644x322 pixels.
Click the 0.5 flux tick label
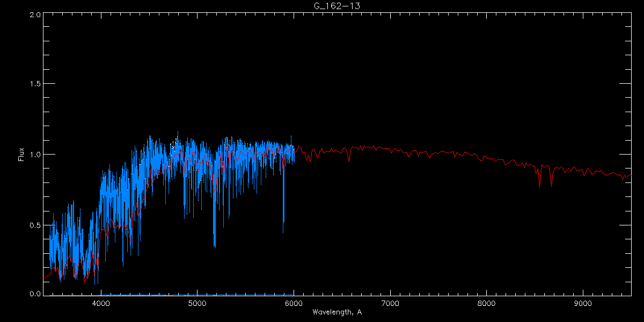(35, 224)
